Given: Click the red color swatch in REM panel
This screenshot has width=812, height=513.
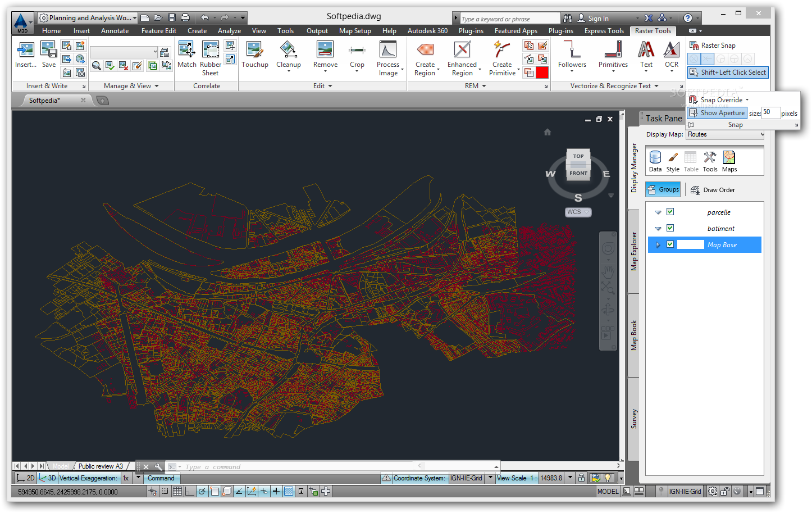Looking at the screenshot, I should (x=542, y=72).
